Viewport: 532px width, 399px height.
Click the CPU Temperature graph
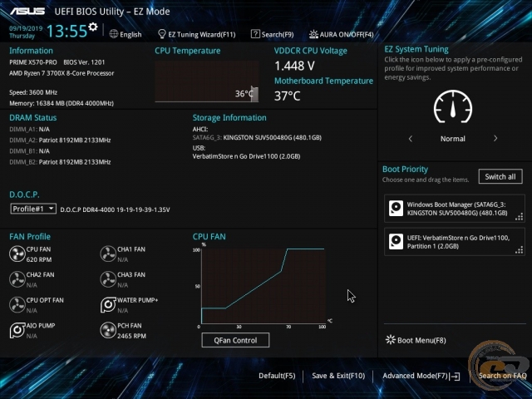207,81
